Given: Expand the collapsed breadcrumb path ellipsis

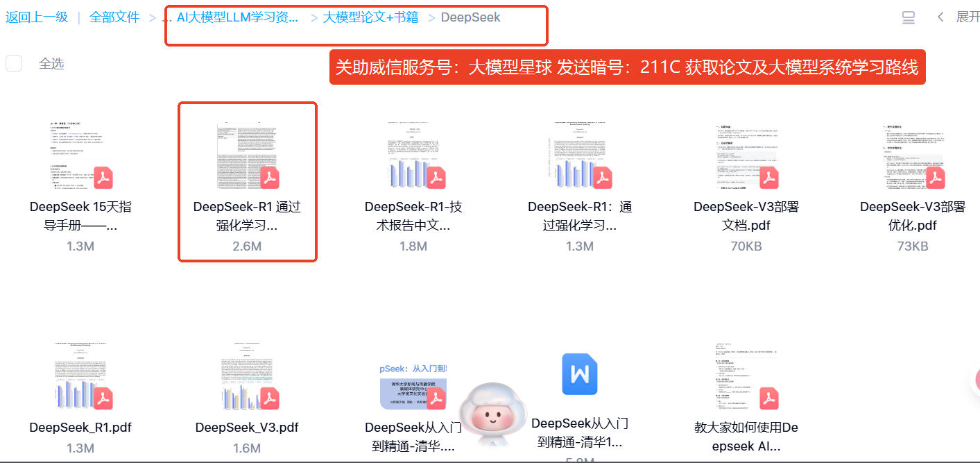Looking at the screenshot, I should click(166, 18).
